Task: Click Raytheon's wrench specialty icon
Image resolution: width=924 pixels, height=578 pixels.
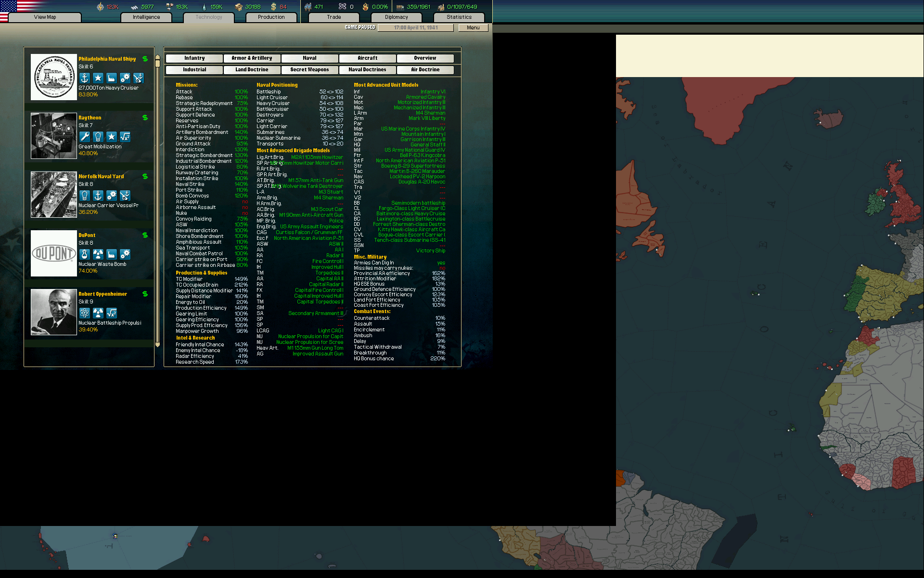Action: pos(85,137)
